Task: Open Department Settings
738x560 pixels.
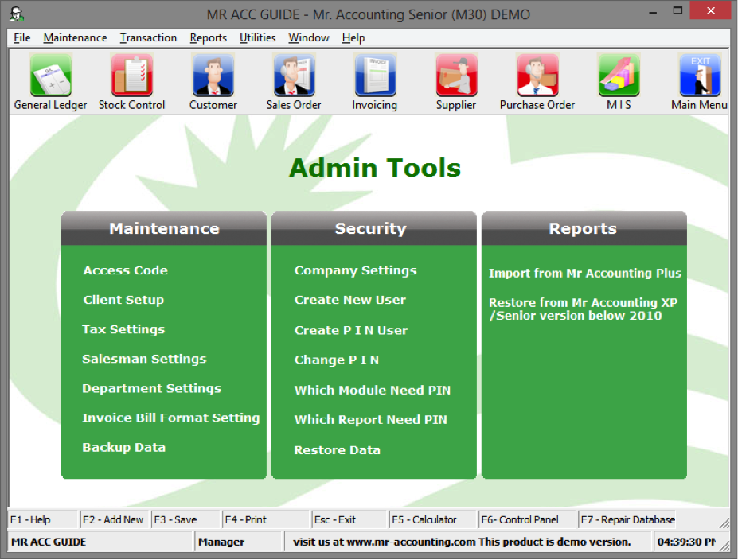Action: tap(151, 389)
